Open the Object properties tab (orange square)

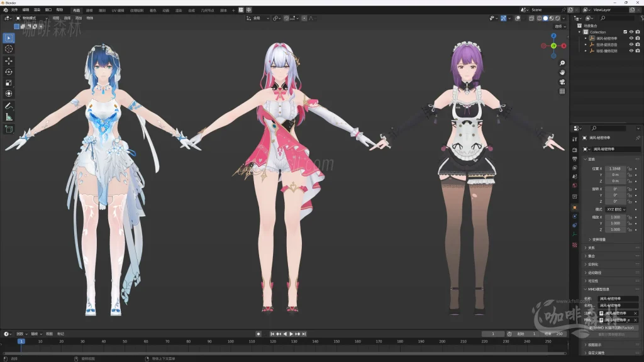(575, 207)
